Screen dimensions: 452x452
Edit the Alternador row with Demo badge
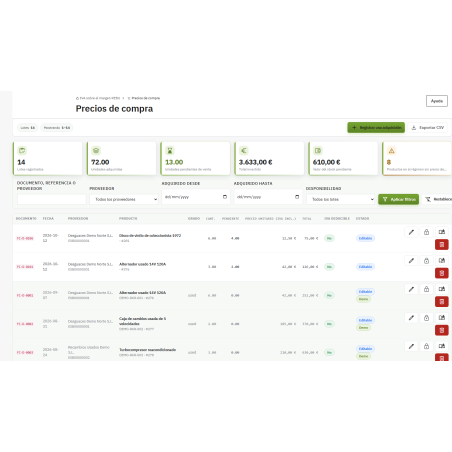[411, 289]
